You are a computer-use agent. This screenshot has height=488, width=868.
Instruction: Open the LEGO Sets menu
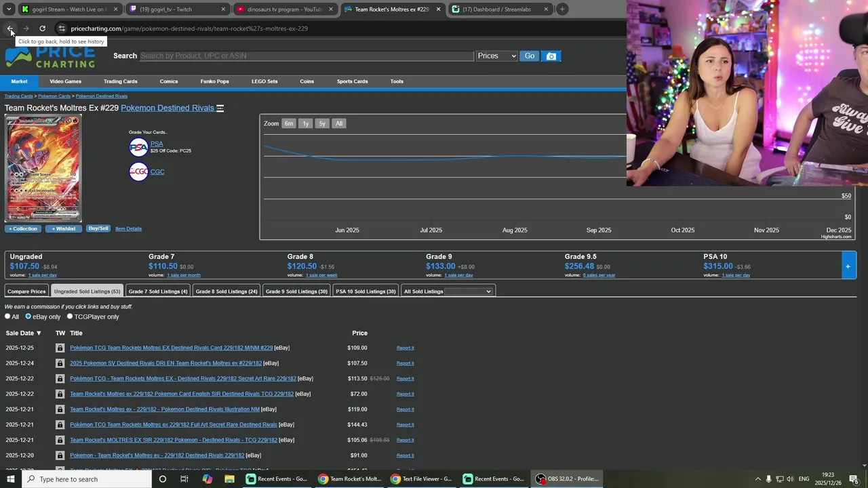264,81
